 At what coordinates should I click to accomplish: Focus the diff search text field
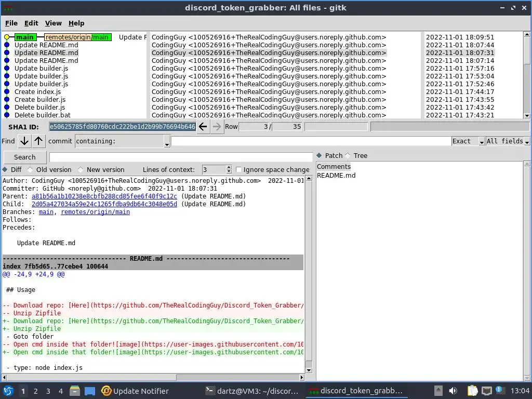[x=181, y=157]
